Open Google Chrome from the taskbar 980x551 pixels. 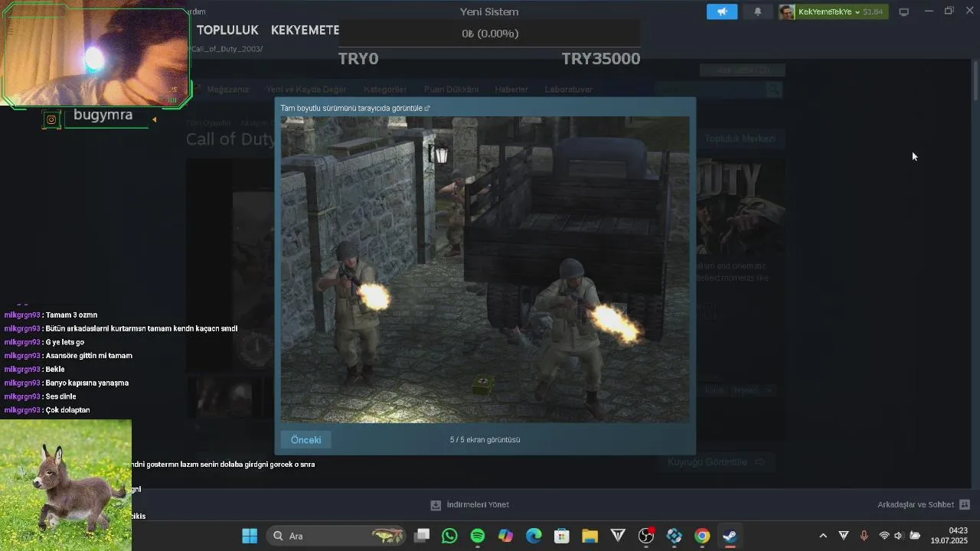[702, 536]
